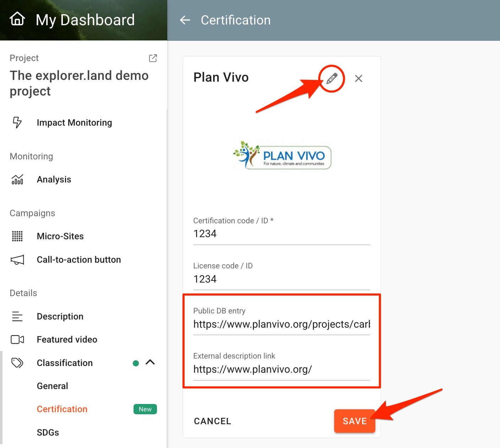Click the 'Plan Vivo' card heading
The height and width of the screenshot is (448, 500).
click(x=221, y=77)
